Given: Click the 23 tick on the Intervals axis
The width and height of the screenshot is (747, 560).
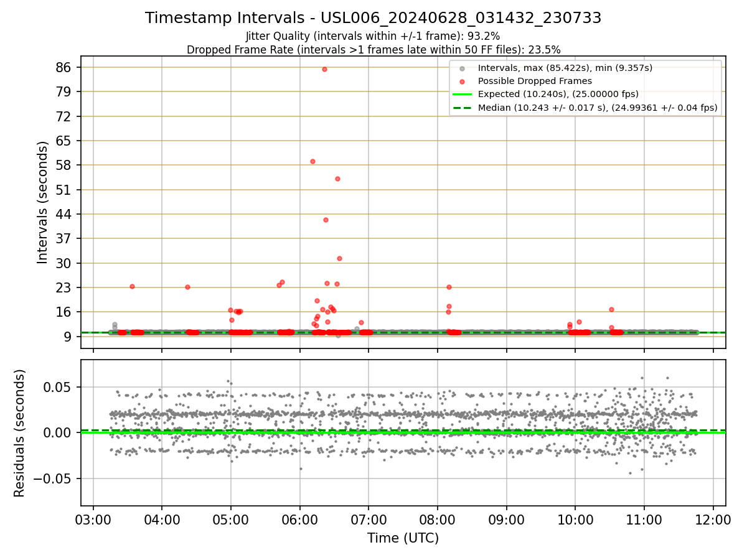Looking at the screenshot, I should coord(64,287).
